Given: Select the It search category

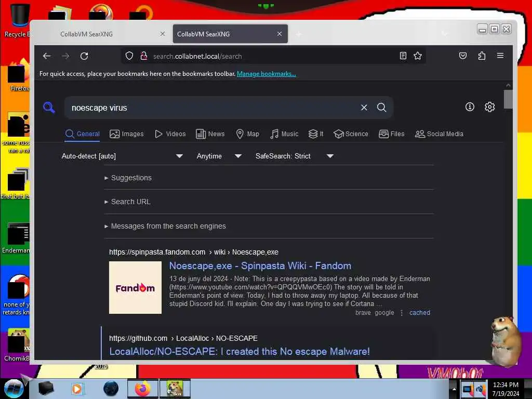Looking at the screenshot, I should click(315, 134).
